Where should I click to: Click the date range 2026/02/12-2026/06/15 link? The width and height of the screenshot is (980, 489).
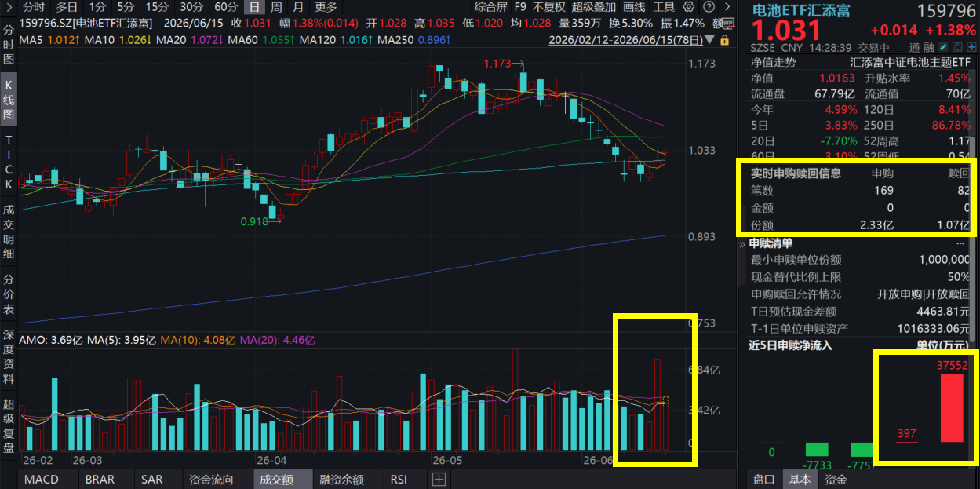(625, 40)
